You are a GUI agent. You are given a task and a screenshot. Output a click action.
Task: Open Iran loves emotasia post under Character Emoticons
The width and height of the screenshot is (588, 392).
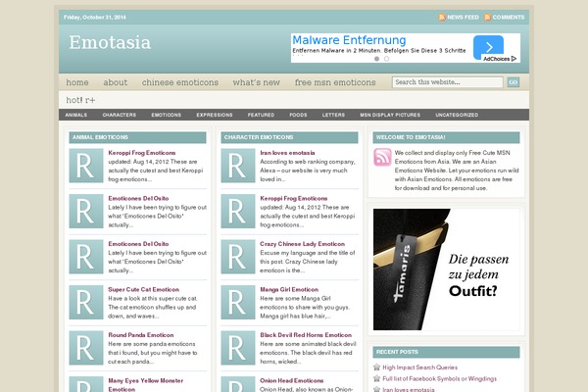(287, 153)
